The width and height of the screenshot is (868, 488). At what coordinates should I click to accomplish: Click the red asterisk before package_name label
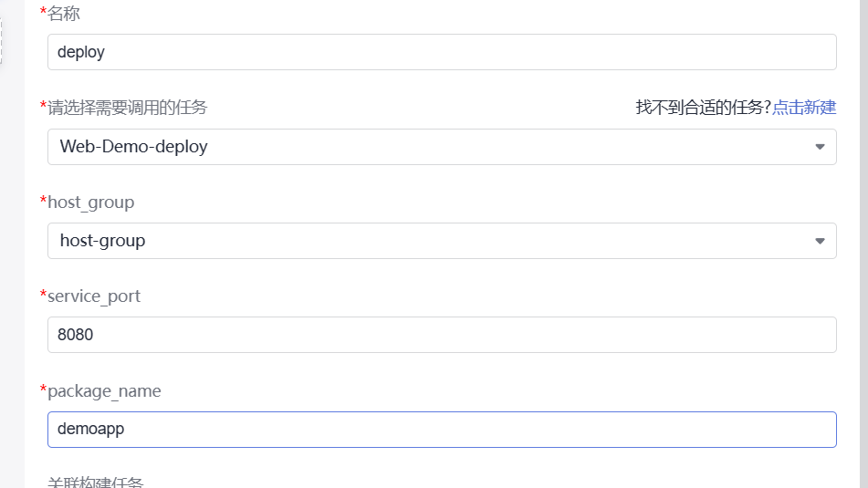click(43, 389)
